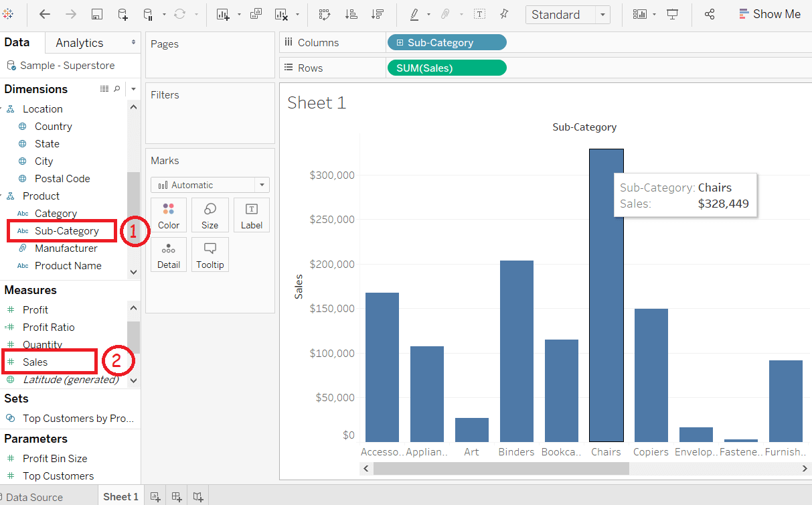
Task: Save the workbook using the disk icon
Action: tap(97, 14)
